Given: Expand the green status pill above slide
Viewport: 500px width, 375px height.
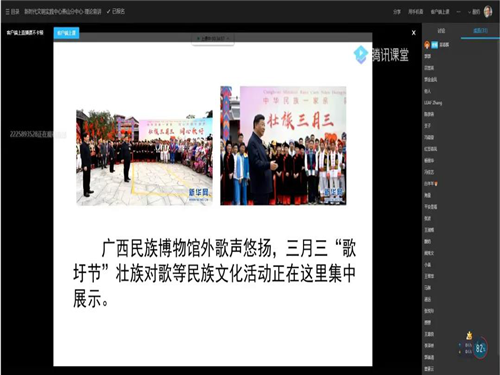Looking at the screenshot, I should 213,39.
